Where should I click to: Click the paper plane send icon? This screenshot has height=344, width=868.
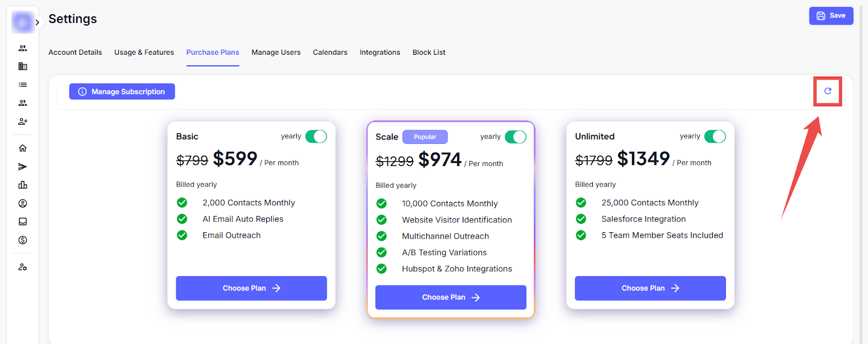pyautogui.click(x=23, y=167)
